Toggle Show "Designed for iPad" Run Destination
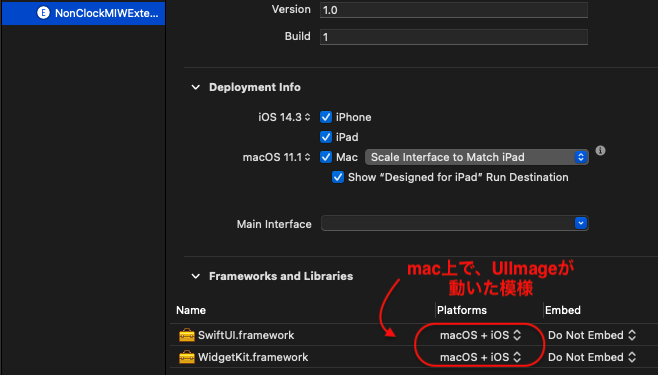The width and height of the screenshot is (658, 375). pos(338,177)
